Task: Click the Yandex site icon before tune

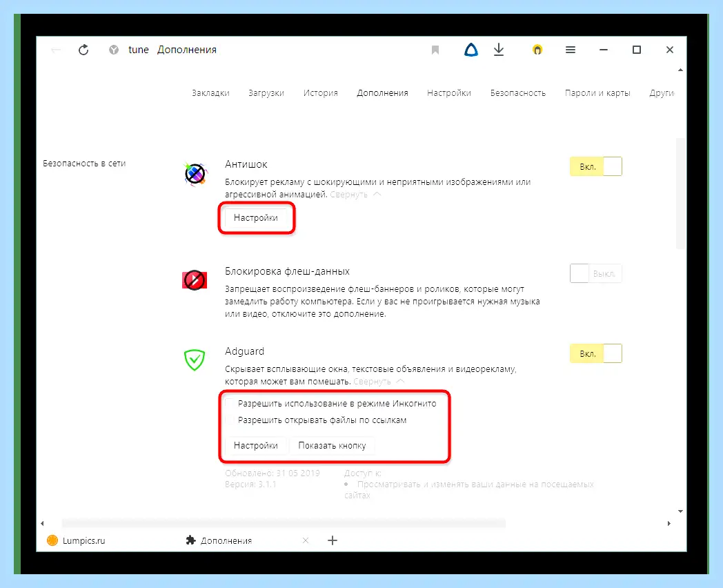Action: pyautogui.click(x=114, y=50)
